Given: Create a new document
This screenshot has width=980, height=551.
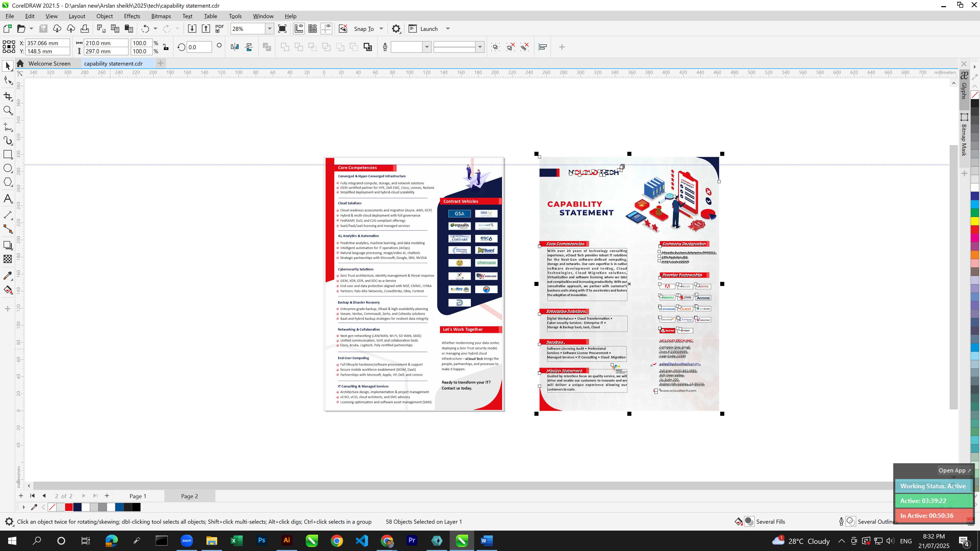Looking at the screenshot, I should [7, 29].
